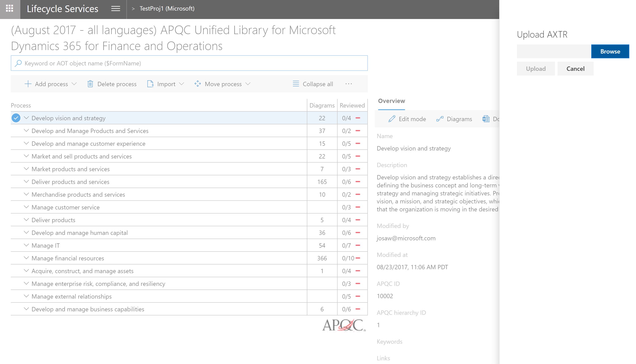Click the Delete process trash icon
This screenshot has height=364, width=636.
tap(90, 84)
